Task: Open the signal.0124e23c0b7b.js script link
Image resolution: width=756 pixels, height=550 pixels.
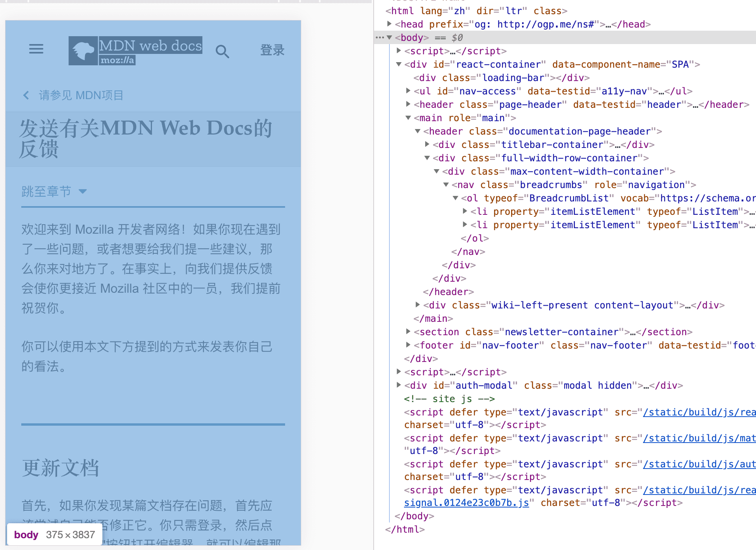Action: [466, 503]
